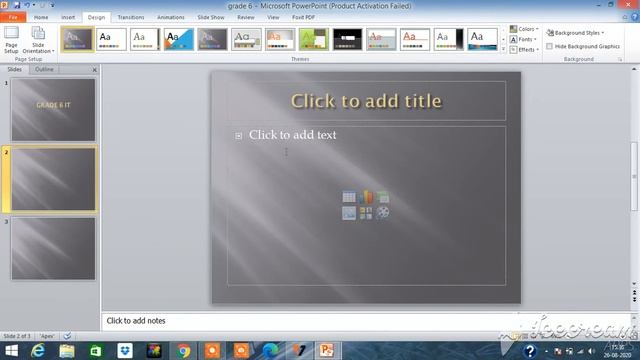Click the Insert Chart placeholder icon
Screen dimensions: 640x360
coord(366,197)
